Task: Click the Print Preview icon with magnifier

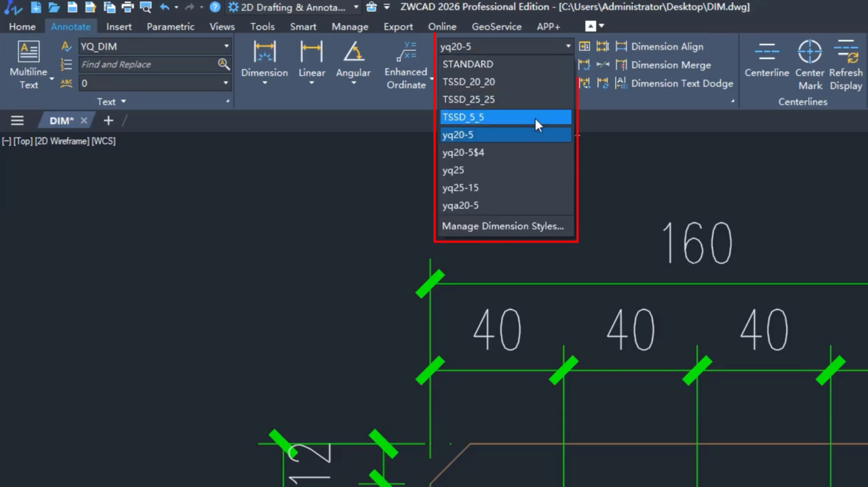Action: (145, 7)
